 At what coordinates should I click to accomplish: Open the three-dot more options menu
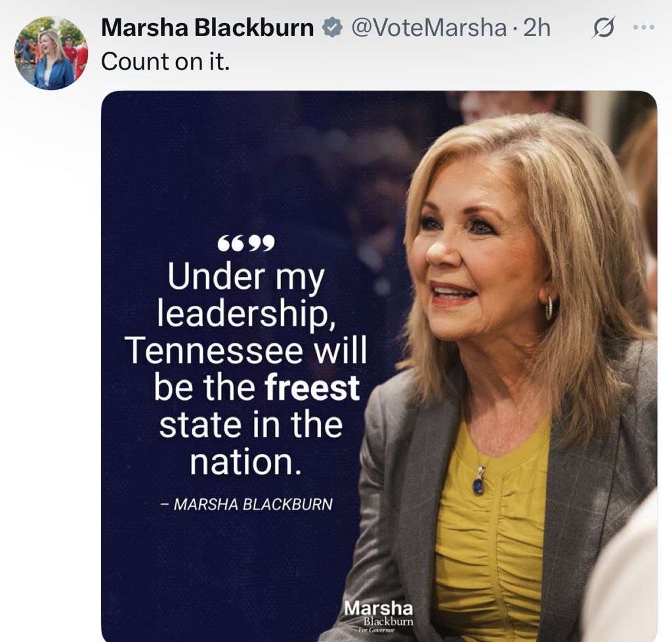click(643, 27)
